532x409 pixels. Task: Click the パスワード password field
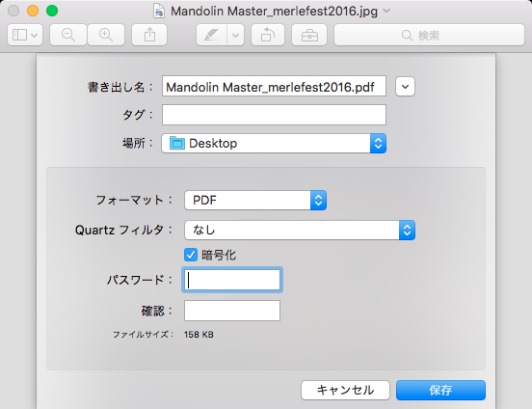[232, 280]
